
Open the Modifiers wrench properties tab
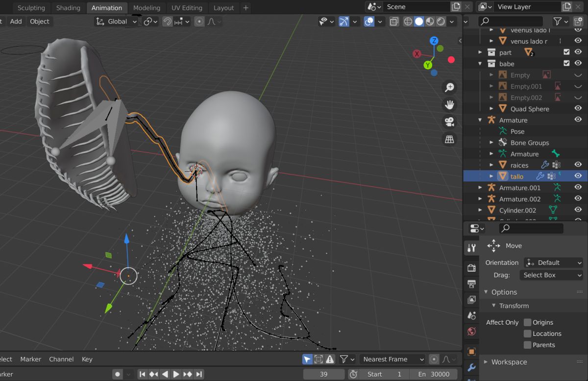pyautogui.click(x=471, y=367)
